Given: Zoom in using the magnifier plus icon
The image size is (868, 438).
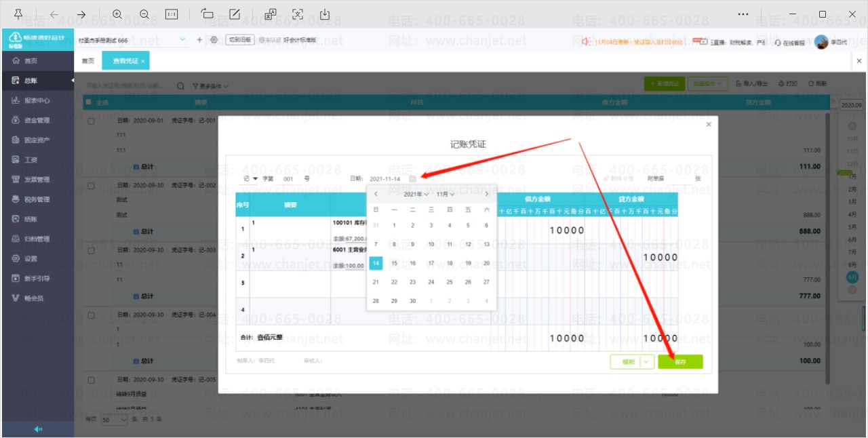Looking at the screenshot, I should point(117,14).
